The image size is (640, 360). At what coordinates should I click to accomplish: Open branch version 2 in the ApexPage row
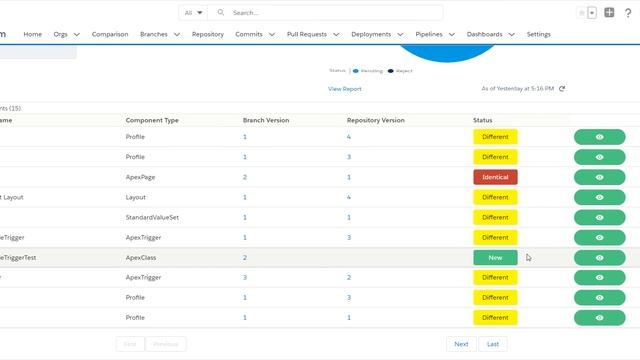coord(245,177)
